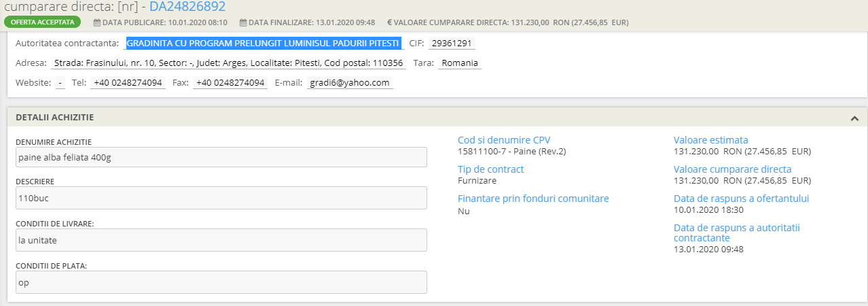Click the calendar icon beside Data Publicare
The width and height of the screenshot is (868, 306).
(x=98, y=22)
